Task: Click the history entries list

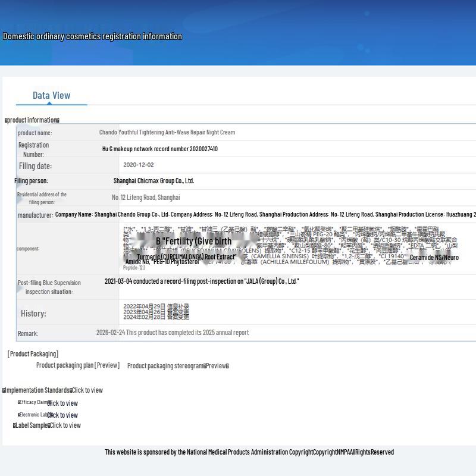Action: [x=156, y=311]
